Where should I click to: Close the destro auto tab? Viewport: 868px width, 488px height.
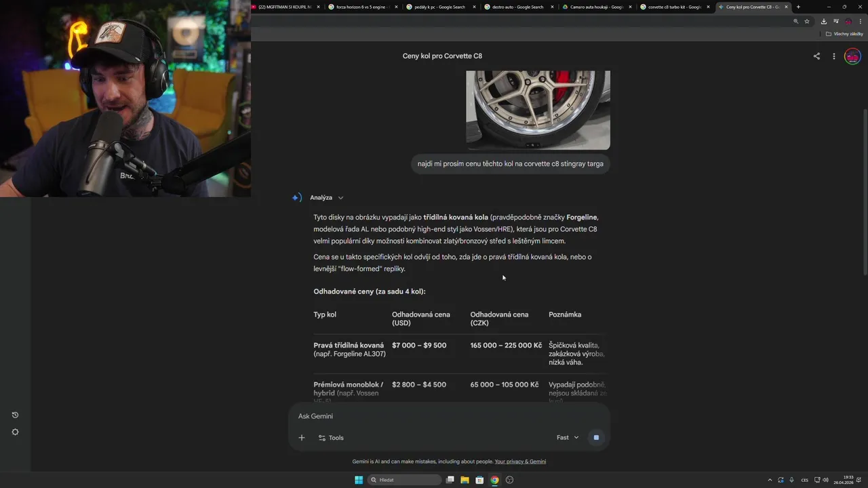coord(552,7)
